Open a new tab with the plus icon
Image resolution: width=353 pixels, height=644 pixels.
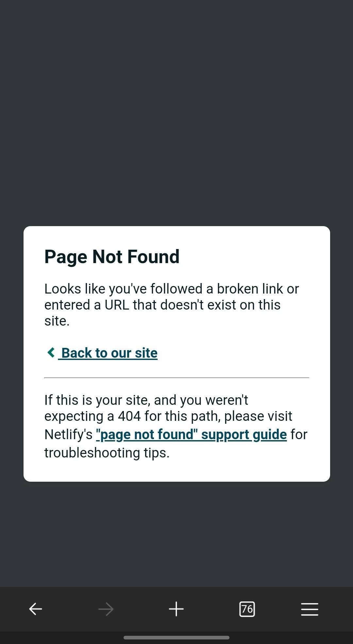click(x=176, y=609)
